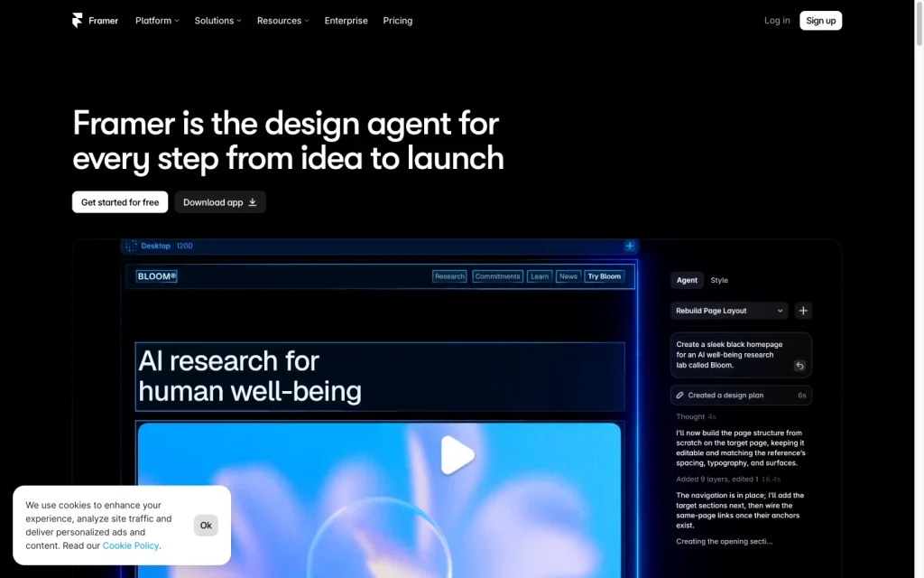Select the Learn nav item in mockup
The image size is (924, 578).
(x=540, y=276)
